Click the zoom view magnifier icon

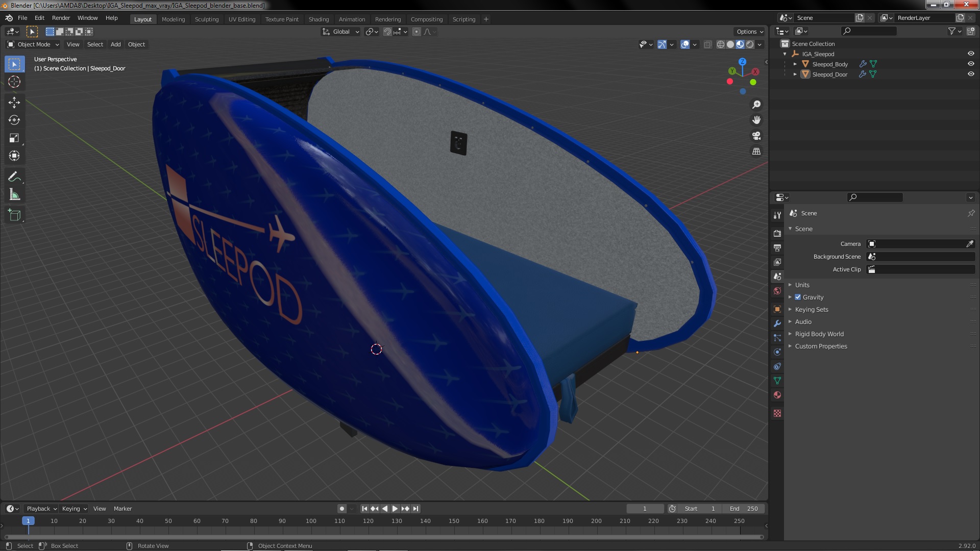click(x=756, y=105)
